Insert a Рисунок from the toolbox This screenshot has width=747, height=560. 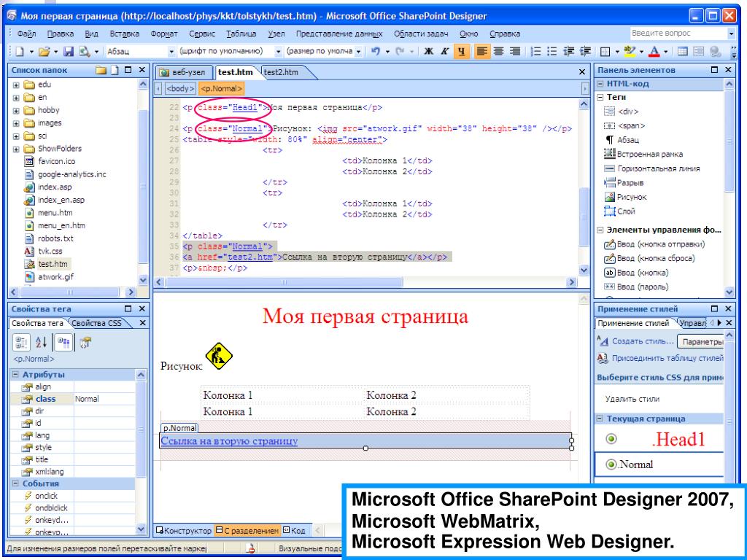625,197
